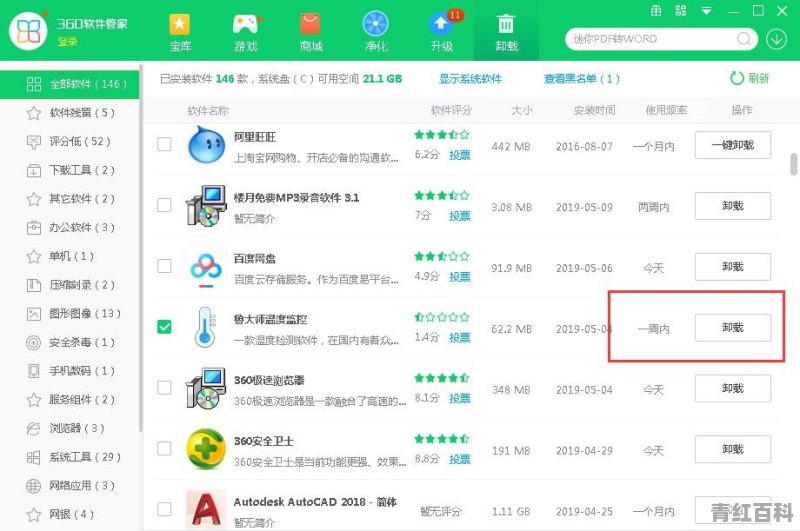The height and width of the screenshot is (531, 800).
Task: Select 手机数码 (1) category
Action: [69, 371]
